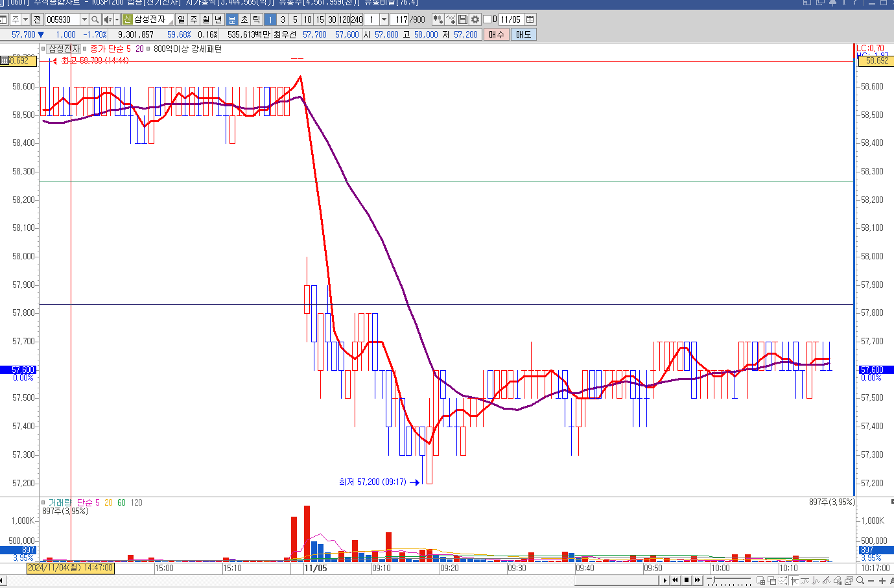Click stop button in bottom playback bar

687,580
